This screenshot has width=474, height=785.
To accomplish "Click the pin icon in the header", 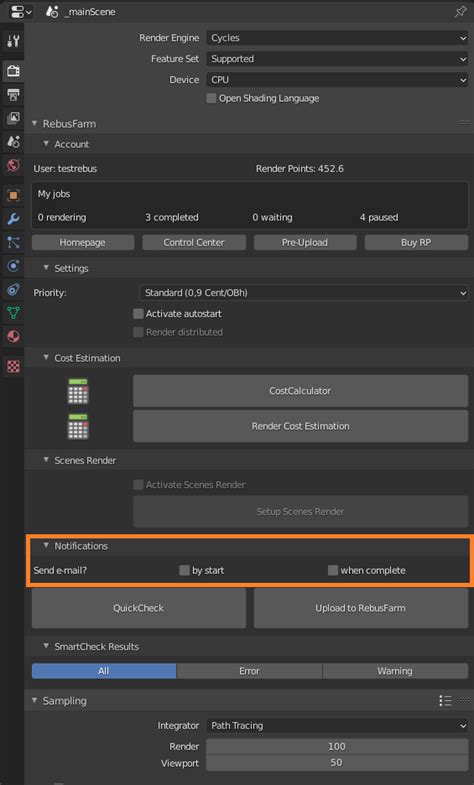I will (x=460, y=12).
